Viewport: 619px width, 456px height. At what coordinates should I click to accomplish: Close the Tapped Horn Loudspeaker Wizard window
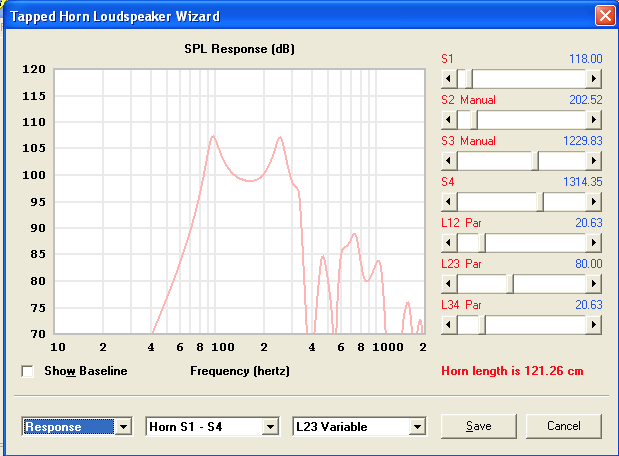[605, 16]
